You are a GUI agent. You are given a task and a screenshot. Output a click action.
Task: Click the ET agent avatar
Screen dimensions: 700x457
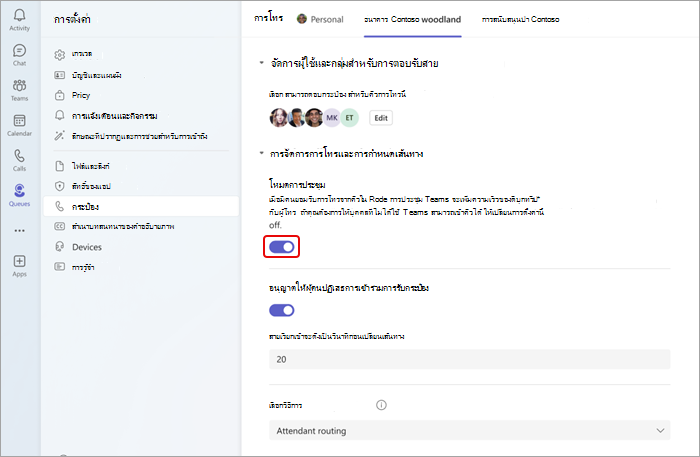point(350,118)
